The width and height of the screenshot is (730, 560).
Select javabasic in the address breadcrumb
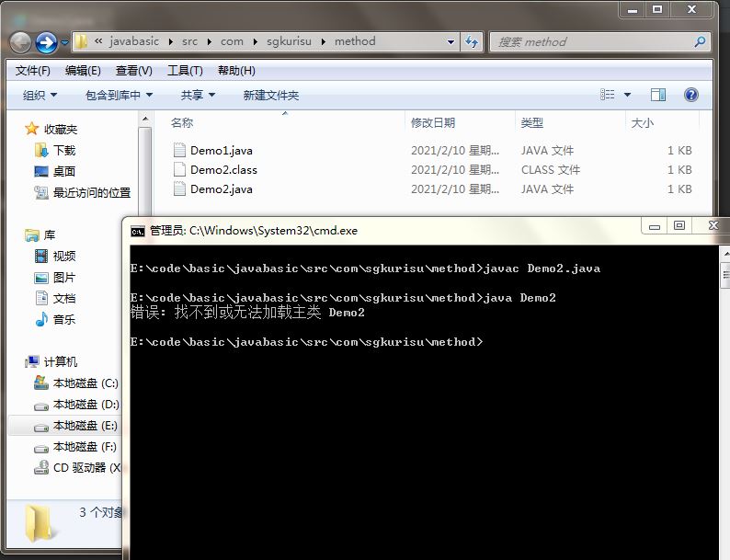[x=134, y=41]
